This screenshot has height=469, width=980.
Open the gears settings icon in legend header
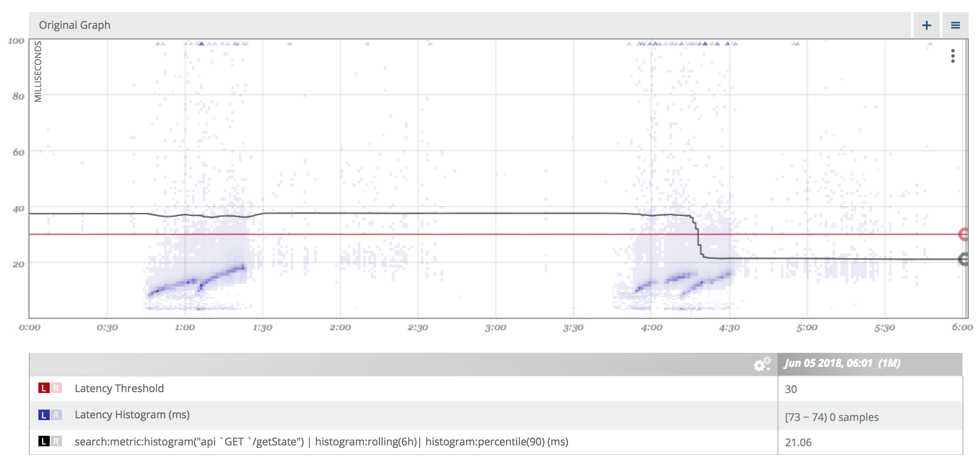click(x=762, y=364)
